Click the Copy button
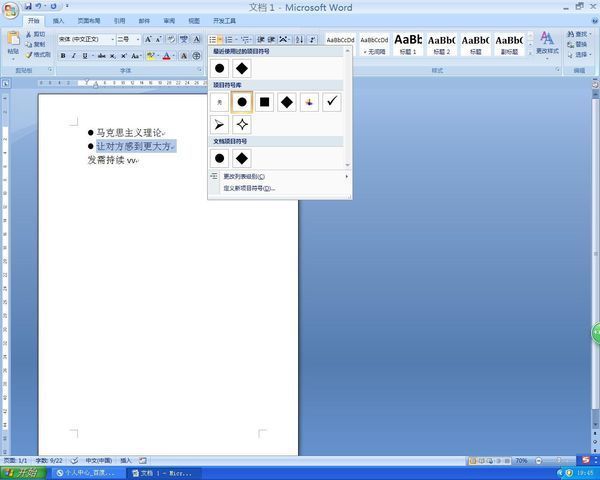The image size is (600, 480). [35, 44]
